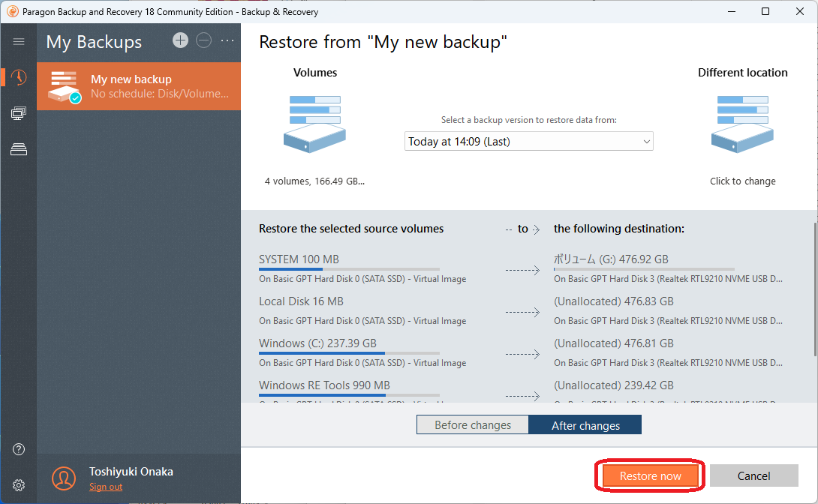Switch to After changes view
818x504 pixels.
(x=585, y=425)
